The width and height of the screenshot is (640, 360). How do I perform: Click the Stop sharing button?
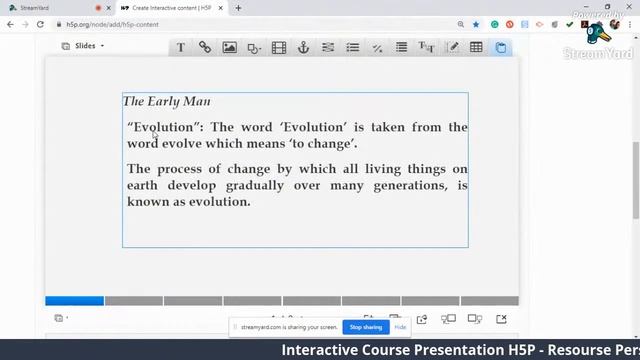pyautogui.click(x=366, y=327)
